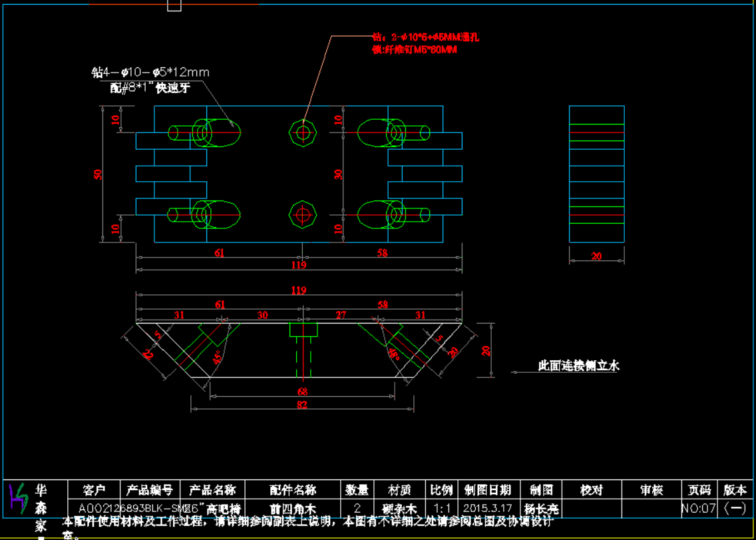Select the red drill note text at top
Screen dimensions: 756x540
(425, 43)
